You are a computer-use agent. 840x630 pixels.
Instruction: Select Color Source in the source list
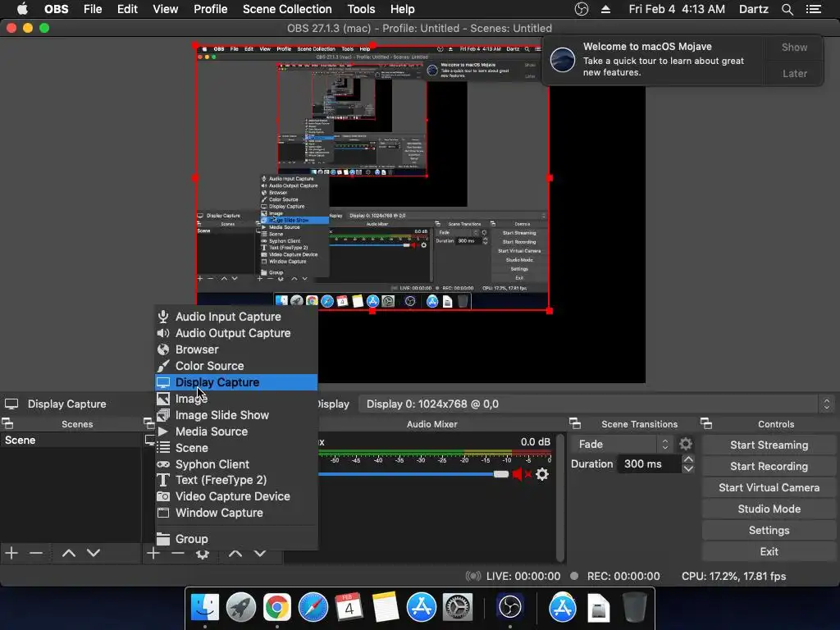236,366
